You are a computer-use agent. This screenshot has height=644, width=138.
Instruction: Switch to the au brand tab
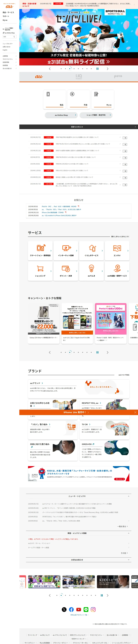[39, 77]
